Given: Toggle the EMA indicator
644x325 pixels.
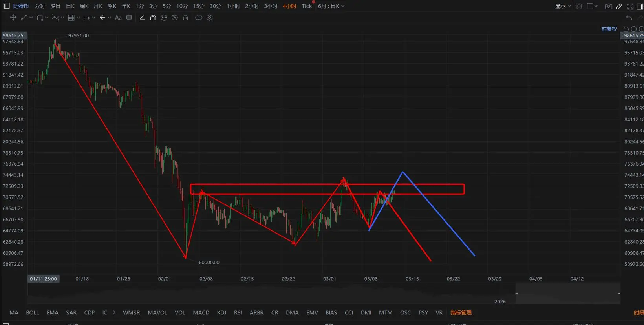Looking at the screenshot, I should point(53,312).
